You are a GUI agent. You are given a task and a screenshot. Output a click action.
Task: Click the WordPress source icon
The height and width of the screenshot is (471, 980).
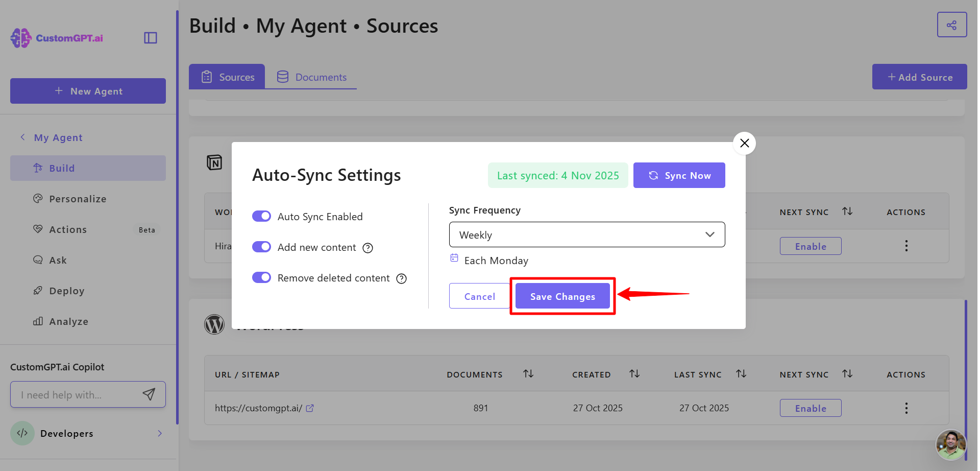click(x=214, y=324)
